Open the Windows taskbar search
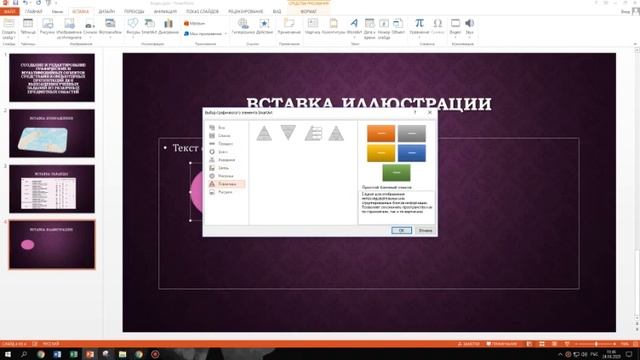 [24, 354]
